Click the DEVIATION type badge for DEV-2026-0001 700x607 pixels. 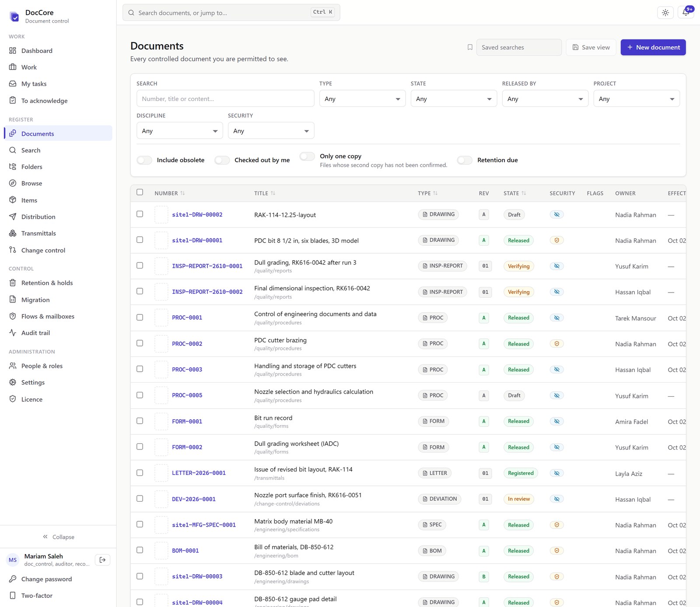click(439, 499)
